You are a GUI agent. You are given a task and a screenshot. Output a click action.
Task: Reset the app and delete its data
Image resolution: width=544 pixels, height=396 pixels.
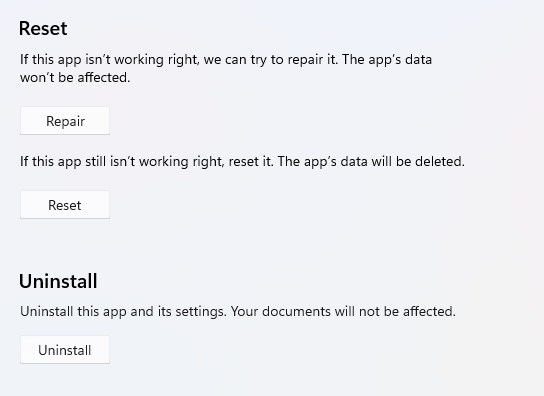coord(65,205)
